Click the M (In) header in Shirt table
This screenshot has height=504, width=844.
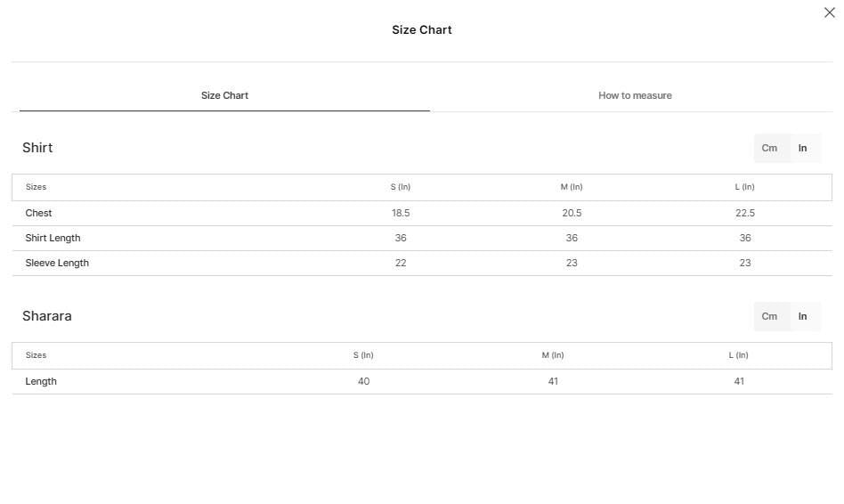(x=572, y=187)
